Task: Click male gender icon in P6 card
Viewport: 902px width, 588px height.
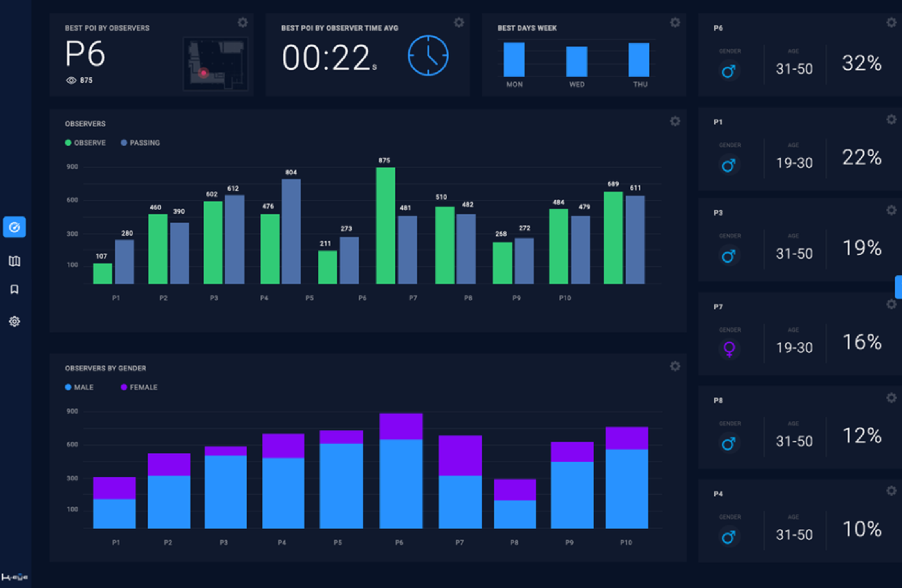Action: (729, 71)
